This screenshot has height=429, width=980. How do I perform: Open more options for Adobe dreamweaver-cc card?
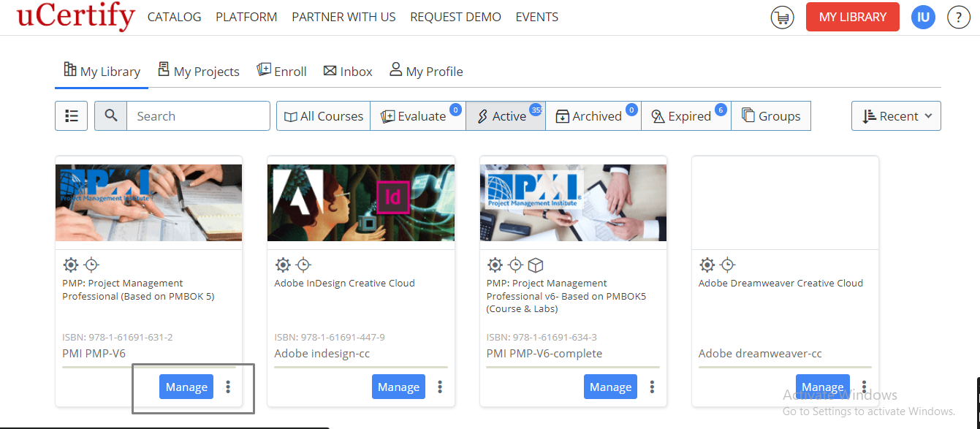[x=864, y=387]
